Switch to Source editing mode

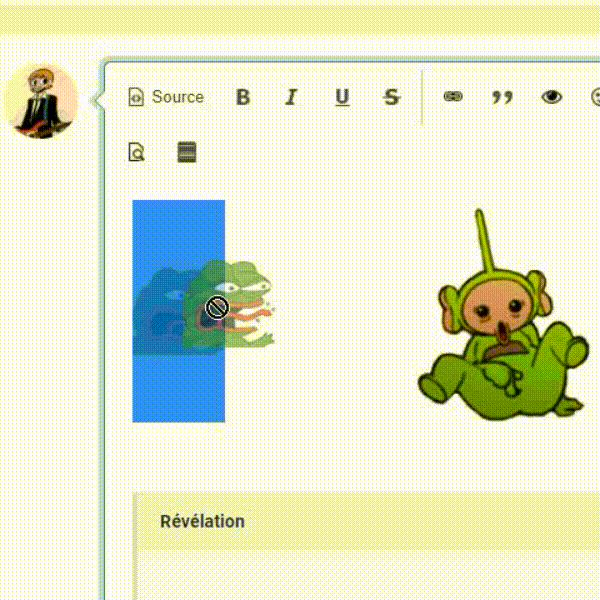[x=166, y=97]
